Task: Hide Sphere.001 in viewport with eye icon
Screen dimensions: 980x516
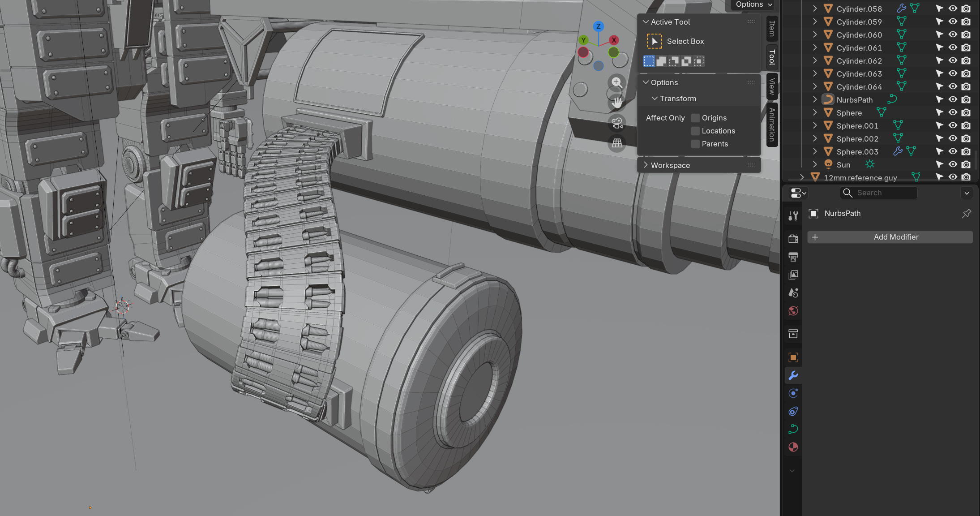Action: click(953, 125)
